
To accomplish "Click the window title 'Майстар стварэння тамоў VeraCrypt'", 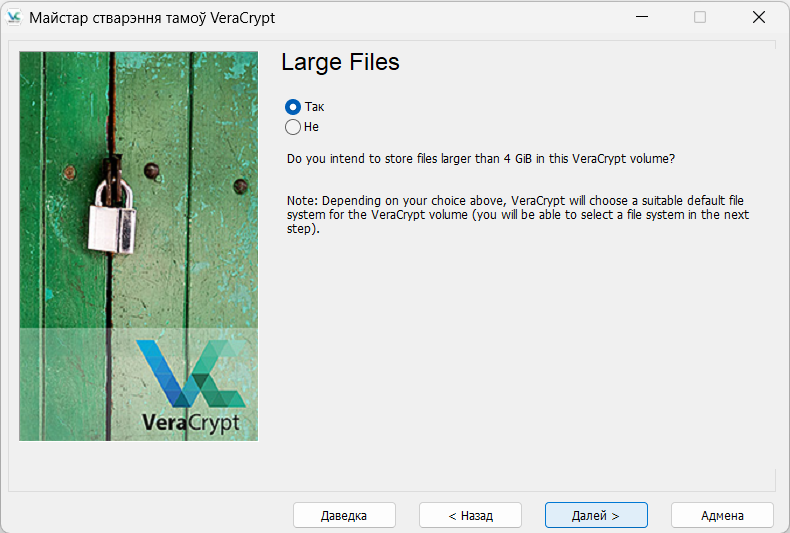I will coord(152,18).
